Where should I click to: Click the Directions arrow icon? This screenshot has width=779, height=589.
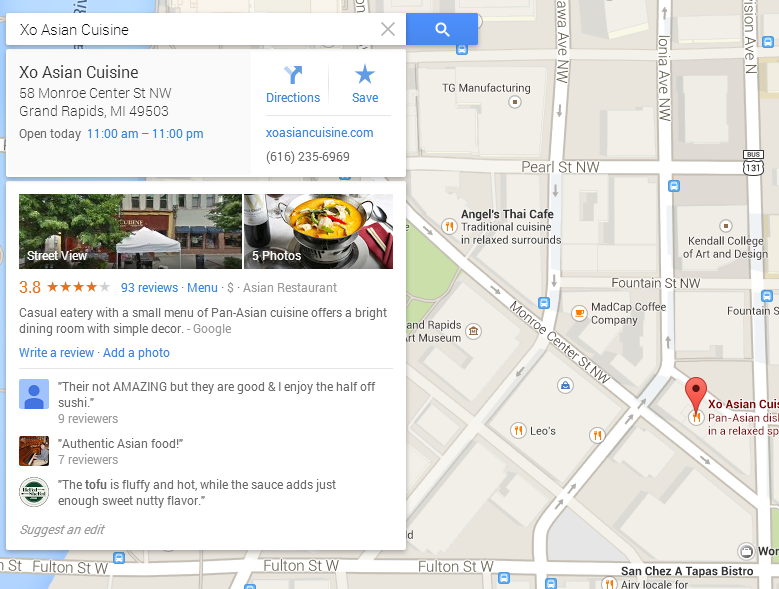tap(293, 75)
